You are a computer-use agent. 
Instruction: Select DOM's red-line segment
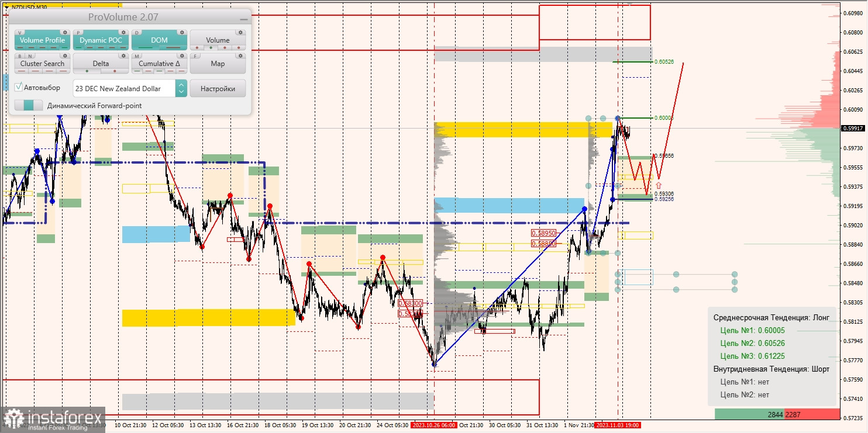click(x=173, y=48)
